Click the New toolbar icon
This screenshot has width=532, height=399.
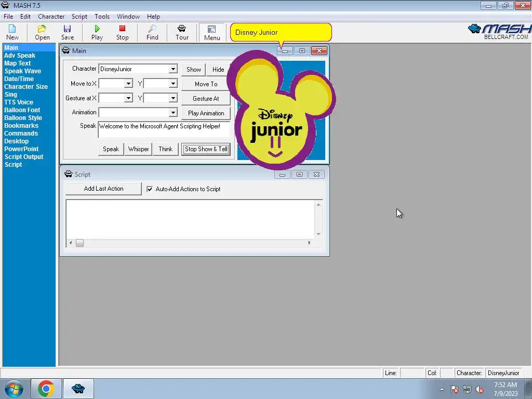click(12, 33)
